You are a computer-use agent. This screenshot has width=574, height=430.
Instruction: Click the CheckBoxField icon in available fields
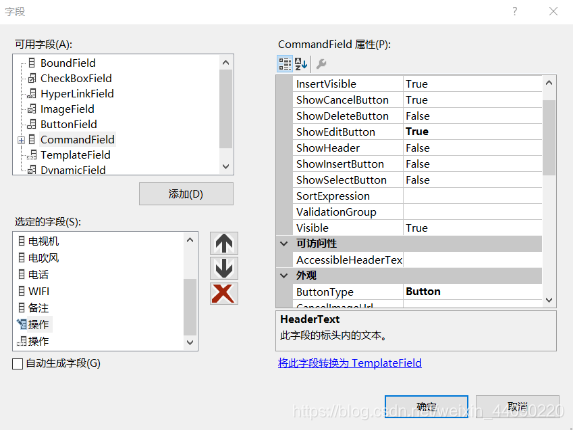click(32, 78)
